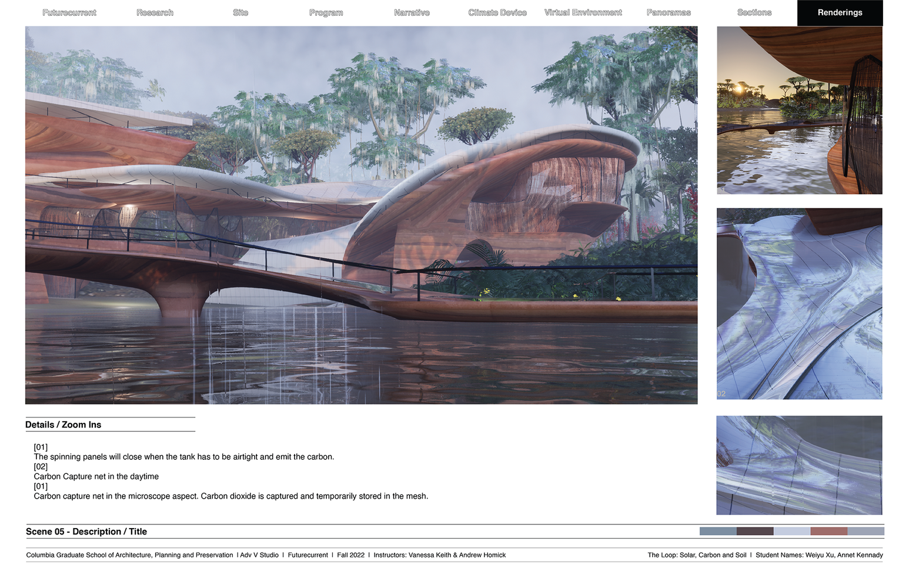This screenshot has width=909, height=588.
Task: Select the Site tab
Action: 240,12
